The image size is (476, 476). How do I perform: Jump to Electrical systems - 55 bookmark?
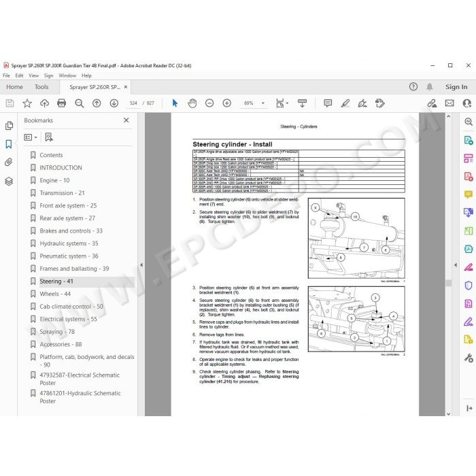coord(68,320)
